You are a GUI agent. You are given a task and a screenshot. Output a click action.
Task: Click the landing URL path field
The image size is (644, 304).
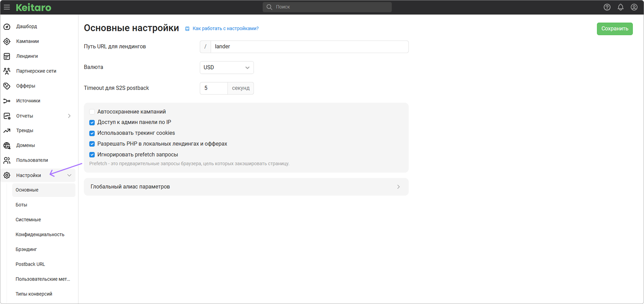coord(309,47)
